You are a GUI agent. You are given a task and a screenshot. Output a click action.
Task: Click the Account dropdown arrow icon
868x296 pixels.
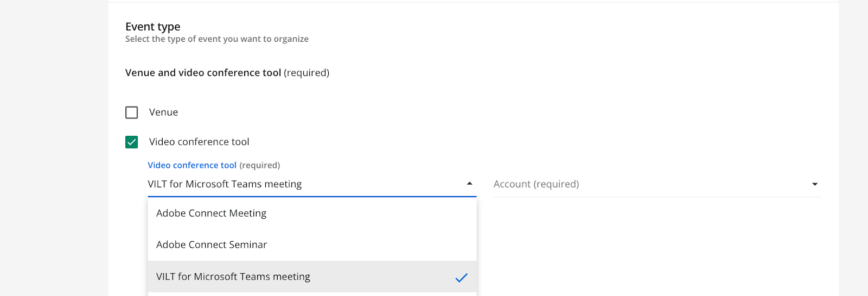tap(814, 185)
